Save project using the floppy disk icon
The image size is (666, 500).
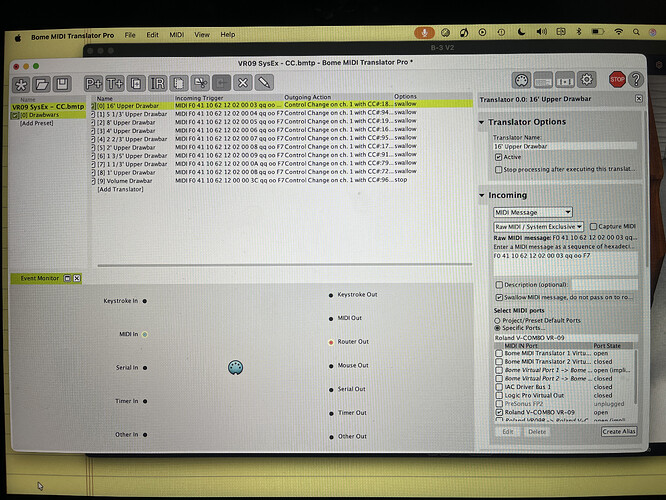coord(63,82)
